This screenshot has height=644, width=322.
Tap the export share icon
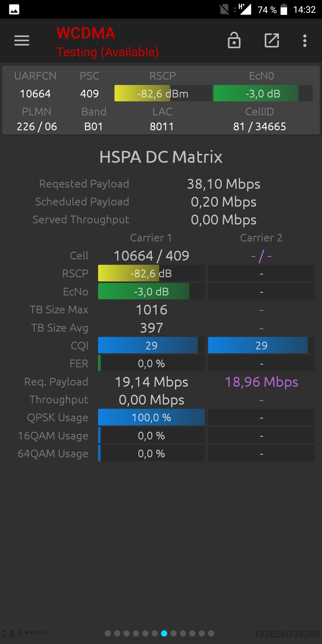click(272, 41)
